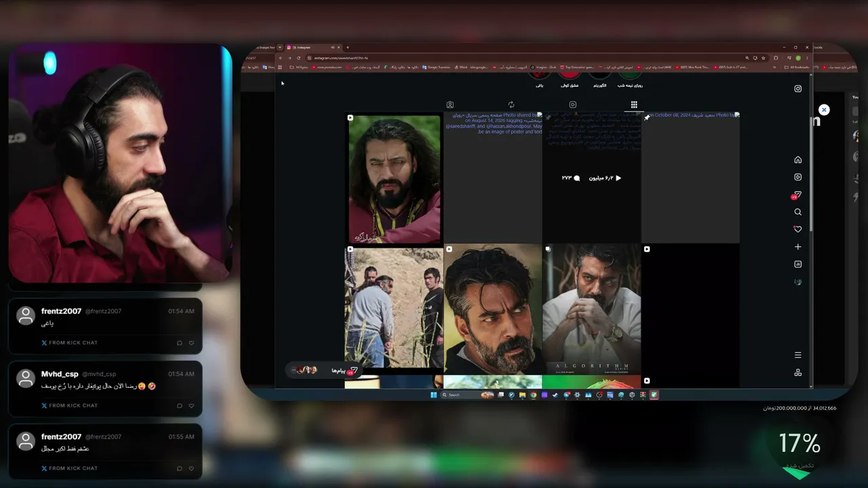Like frentz2007's chat message عشقم فقط اکبر مجلل
This screenshot has width=868, height=488.
tap(191, 468)
